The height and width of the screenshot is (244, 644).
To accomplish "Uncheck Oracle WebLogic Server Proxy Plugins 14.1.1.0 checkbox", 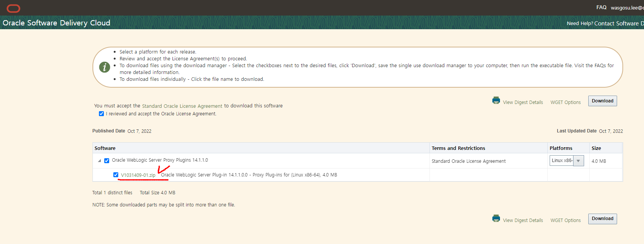I will (x=107, y=161).
